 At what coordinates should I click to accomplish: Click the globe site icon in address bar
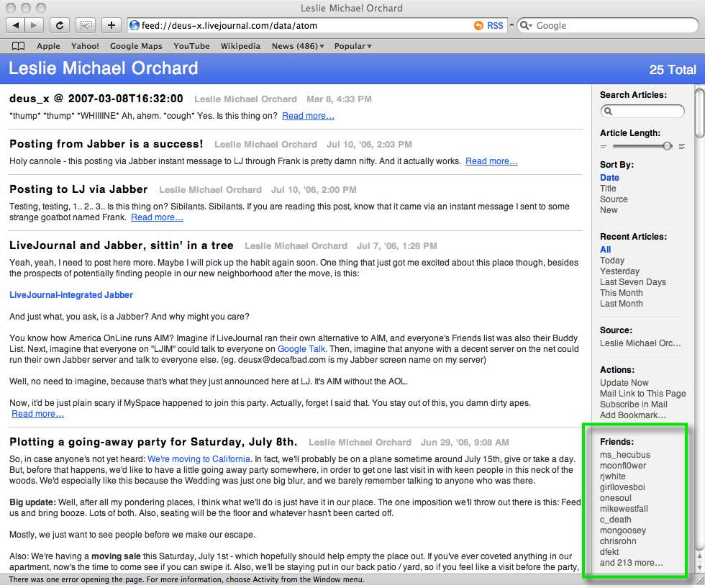pos(134,26)
